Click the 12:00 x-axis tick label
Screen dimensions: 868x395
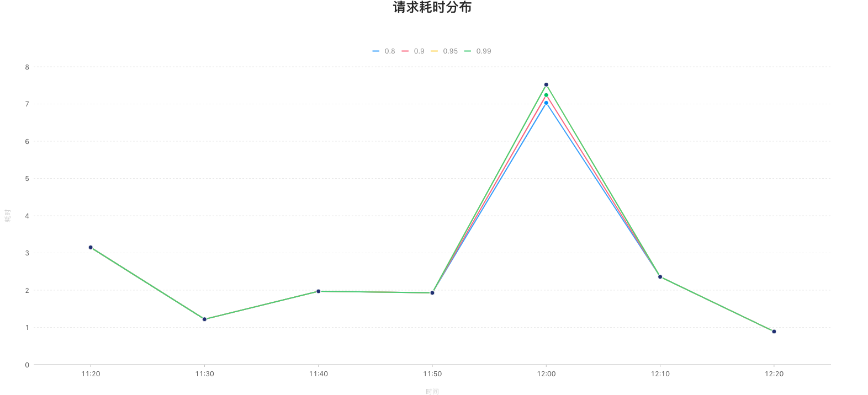point(546,374)
